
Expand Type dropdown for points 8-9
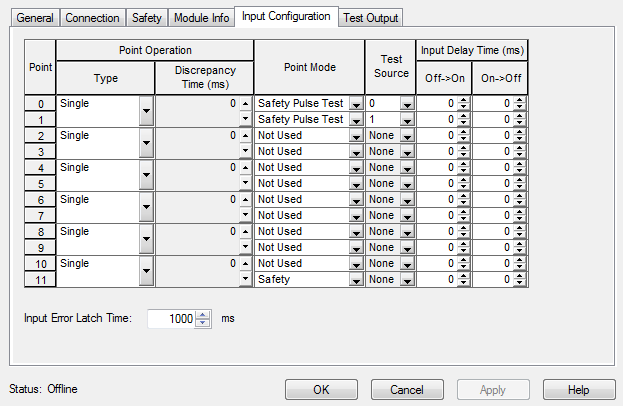pos(147,240)
